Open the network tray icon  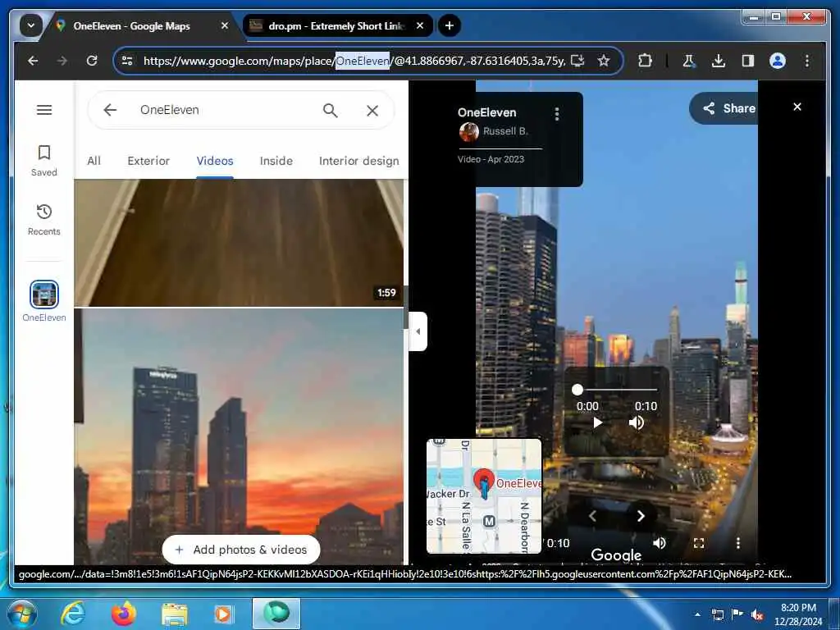717,614
